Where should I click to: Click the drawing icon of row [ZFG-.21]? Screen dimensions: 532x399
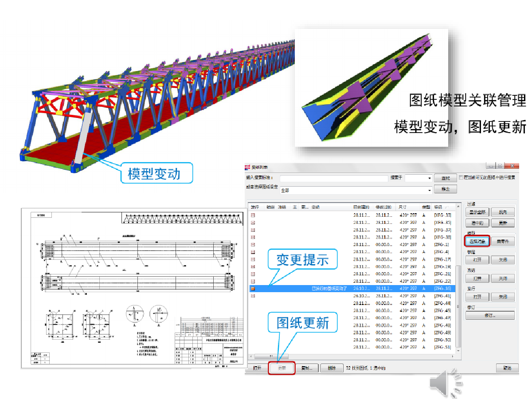click(x=253, y=274)
